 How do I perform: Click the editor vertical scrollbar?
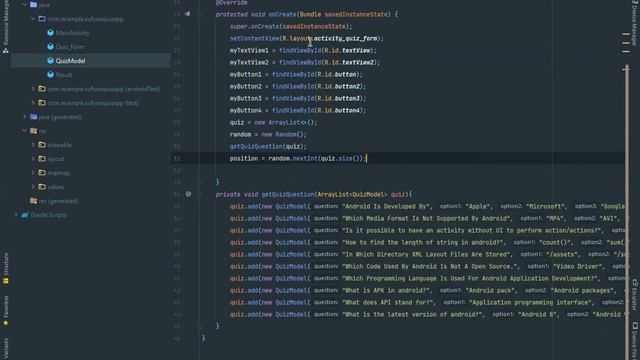point(626,212)
